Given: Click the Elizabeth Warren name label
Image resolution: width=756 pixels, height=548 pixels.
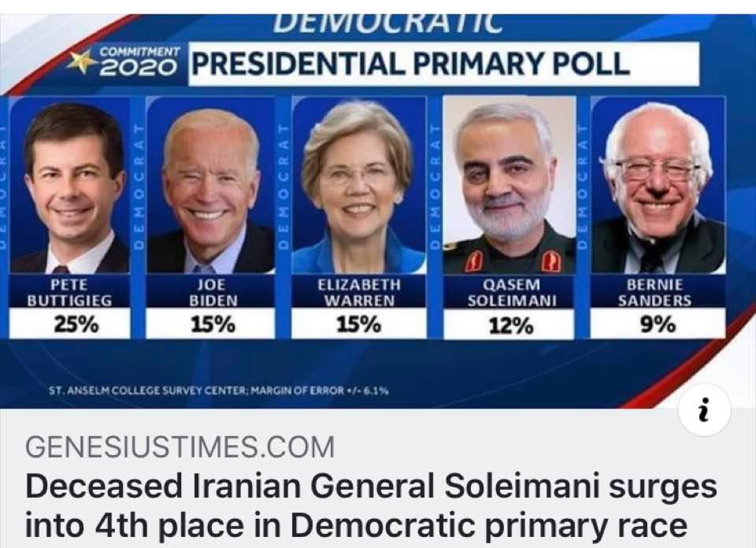Looking at the screenshot, I should click(x=359, y=292).
